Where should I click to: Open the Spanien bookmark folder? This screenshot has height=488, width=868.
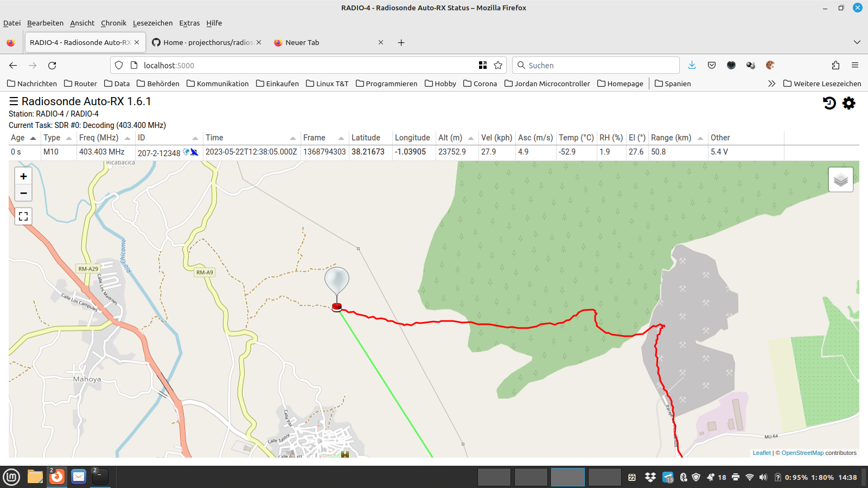tap(673, 84)
